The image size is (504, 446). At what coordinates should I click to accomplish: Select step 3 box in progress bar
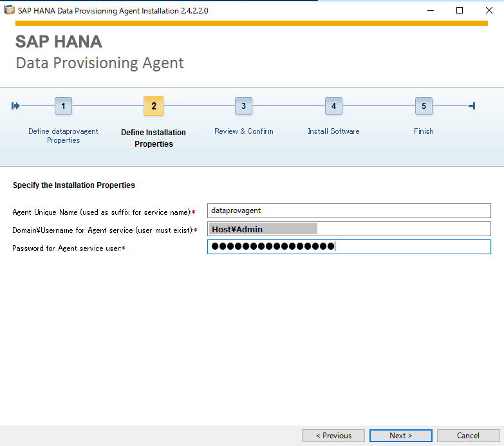pyautogui.click(x=244, y=106)
